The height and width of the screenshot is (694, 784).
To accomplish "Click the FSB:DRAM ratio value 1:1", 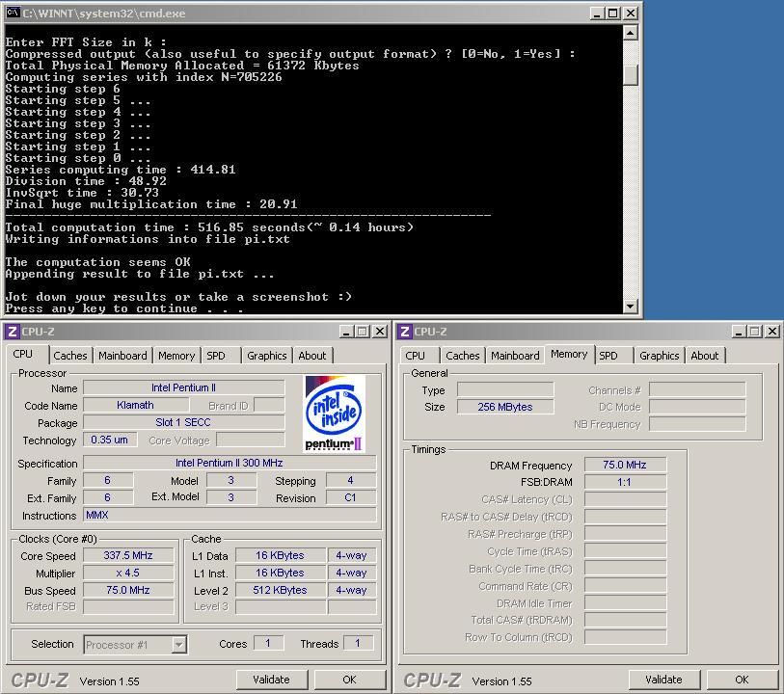I will click(x=625, y=482).
